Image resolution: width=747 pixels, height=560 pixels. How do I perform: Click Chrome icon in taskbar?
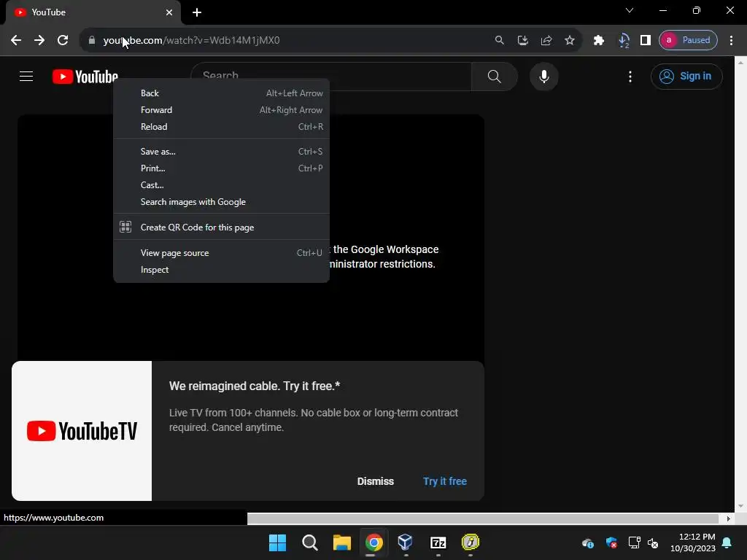pos(374,542)
